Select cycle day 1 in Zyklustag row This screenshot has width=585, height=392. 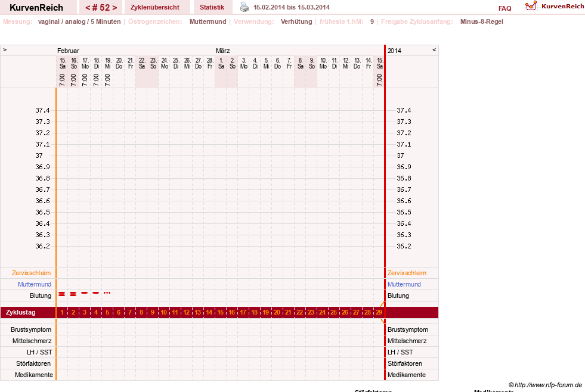tap(62, 312)
